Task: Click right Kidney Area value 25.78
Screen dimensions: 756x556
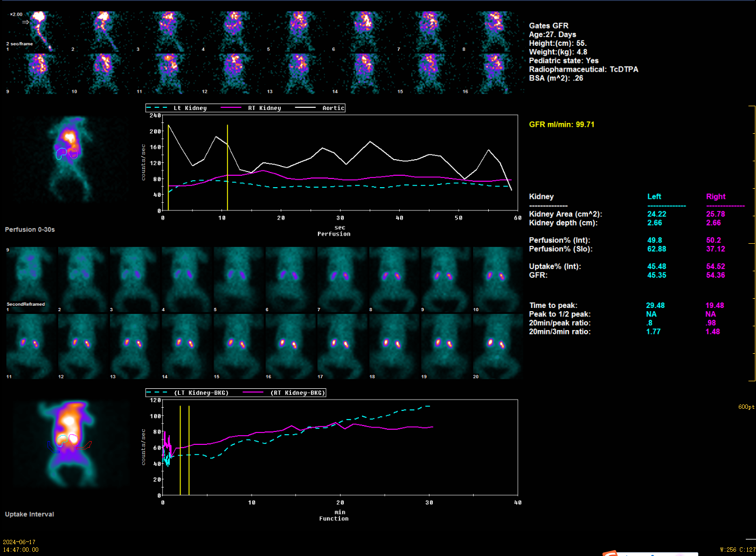Action: coord(716,214)
